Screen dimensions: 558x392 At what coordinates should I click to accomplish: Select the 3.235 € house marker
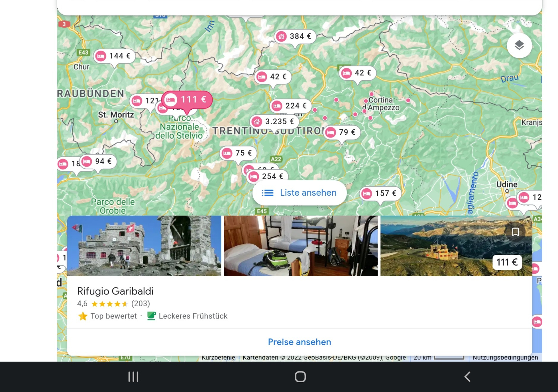274,122
